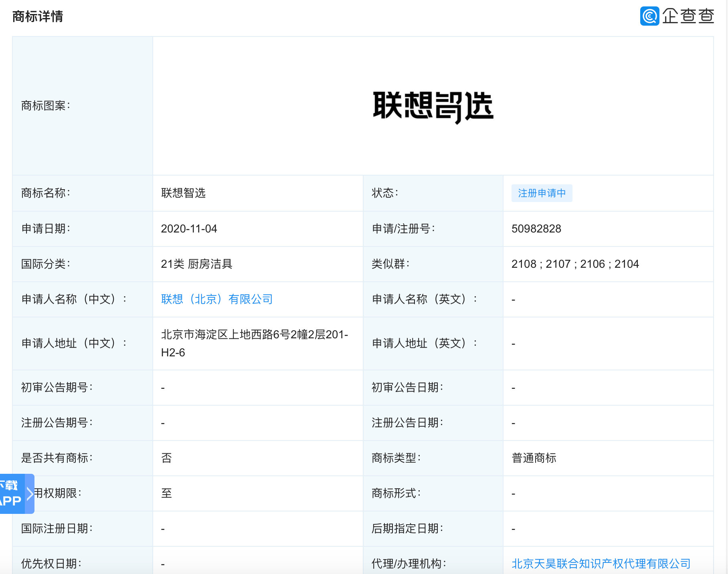Open the 下载 APP floating button

(x=12, y=494)
